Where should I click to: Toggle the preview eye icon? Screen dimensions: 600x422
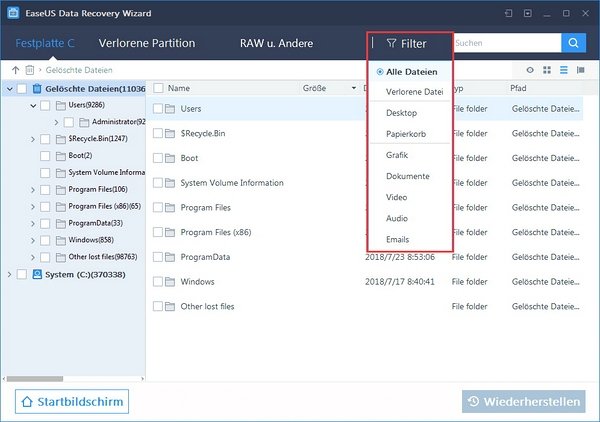pyautogui.click(x=530, y=70)
